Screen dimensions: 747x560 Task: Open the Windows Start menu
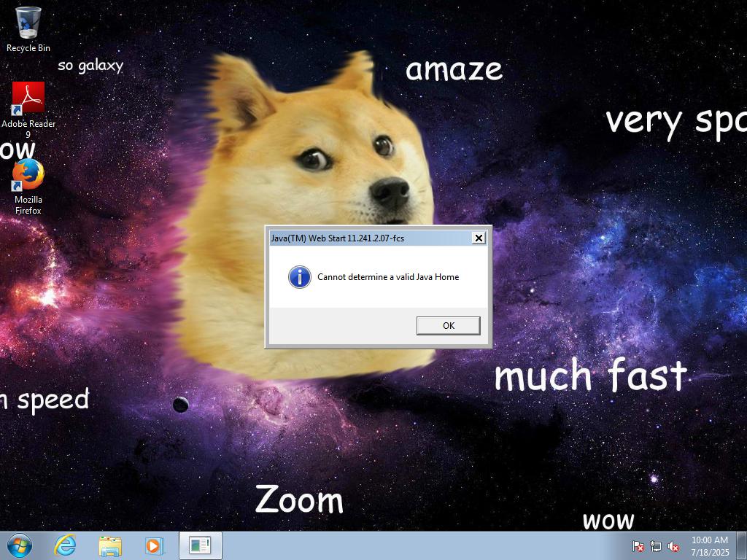point(20,545)
